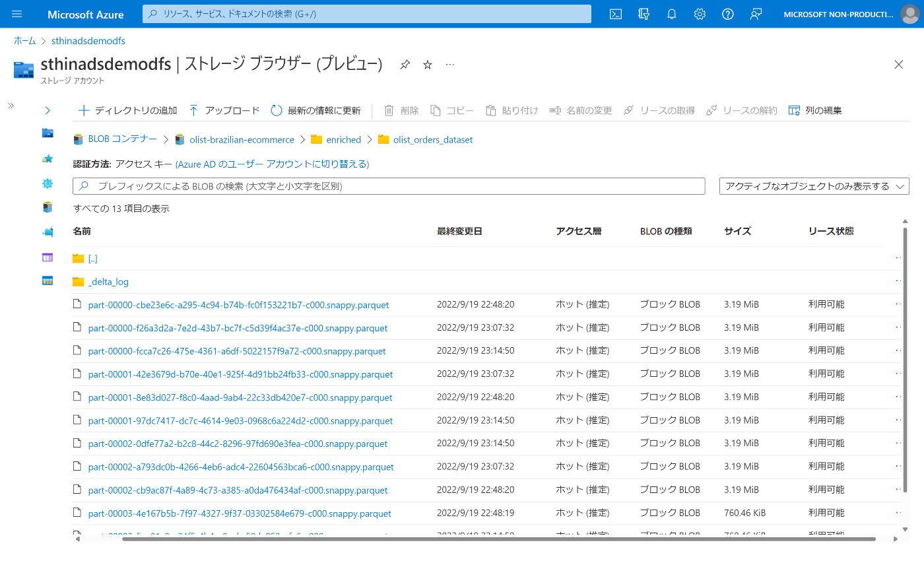Expand the collapsed portal side menu
Image resolution: width=924 pixels, height=561 pixels.
[x=11, y=106]
